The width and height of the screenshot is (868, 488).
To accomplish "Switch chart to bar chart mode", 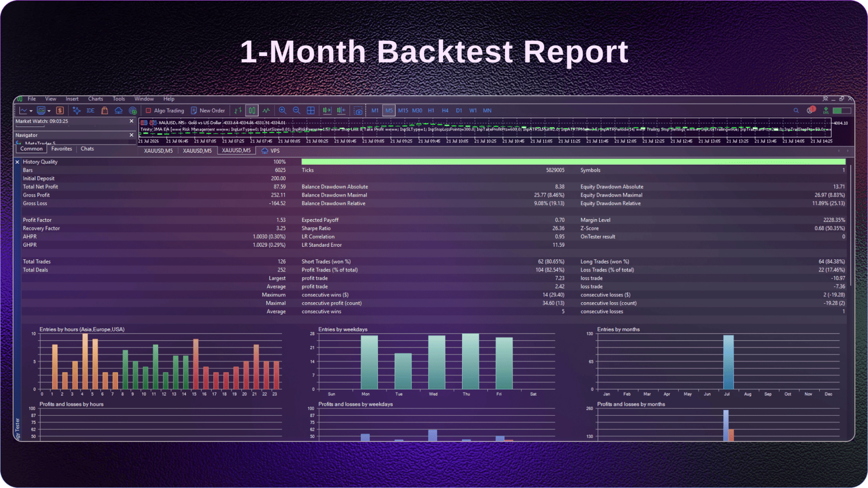I will (x=238, y=110).
